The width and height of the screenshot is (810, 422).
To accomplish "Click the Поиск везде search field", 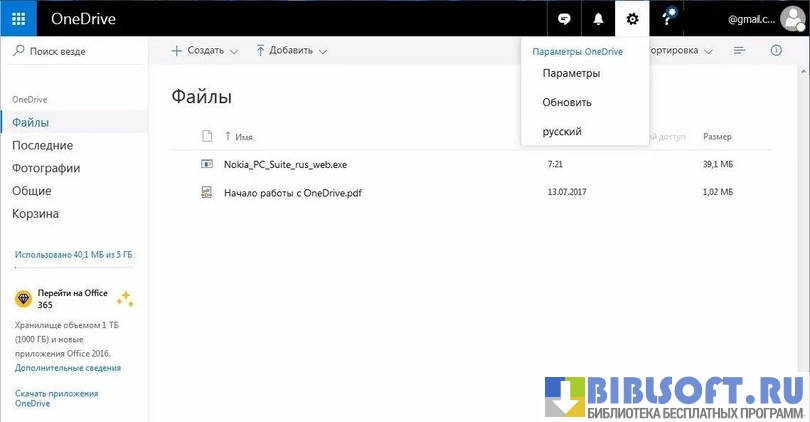I will [74, 50].
